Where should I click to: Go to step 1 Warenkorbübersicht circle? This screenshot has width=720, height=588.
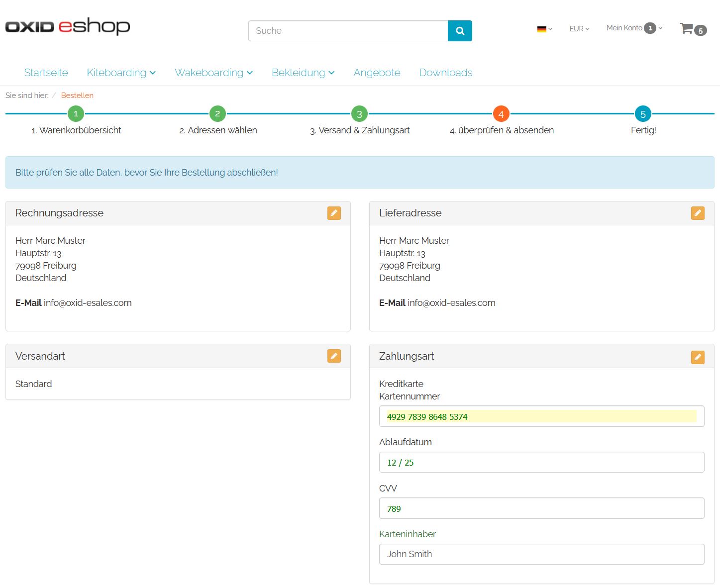(76, 114)
